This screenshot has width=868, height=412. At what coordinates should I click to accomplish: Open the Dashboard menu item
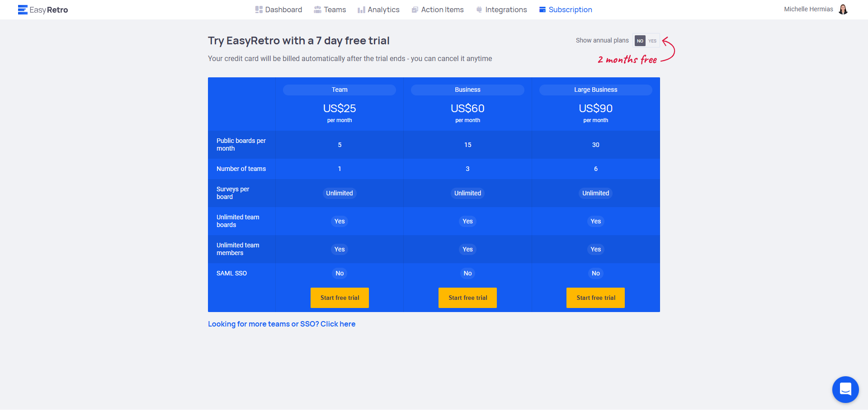point(279,9)
